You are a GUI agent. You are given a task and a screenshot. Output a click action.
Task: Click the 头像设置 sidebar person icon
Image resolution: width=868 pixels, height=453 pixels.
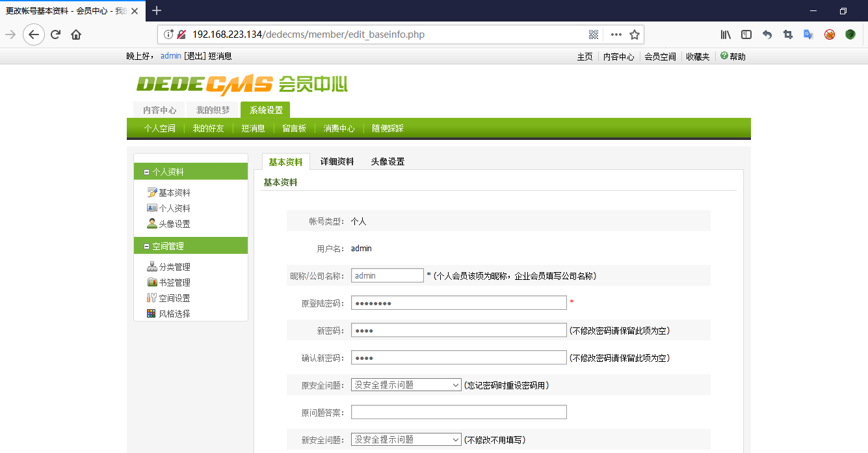(x=152, y=223)
